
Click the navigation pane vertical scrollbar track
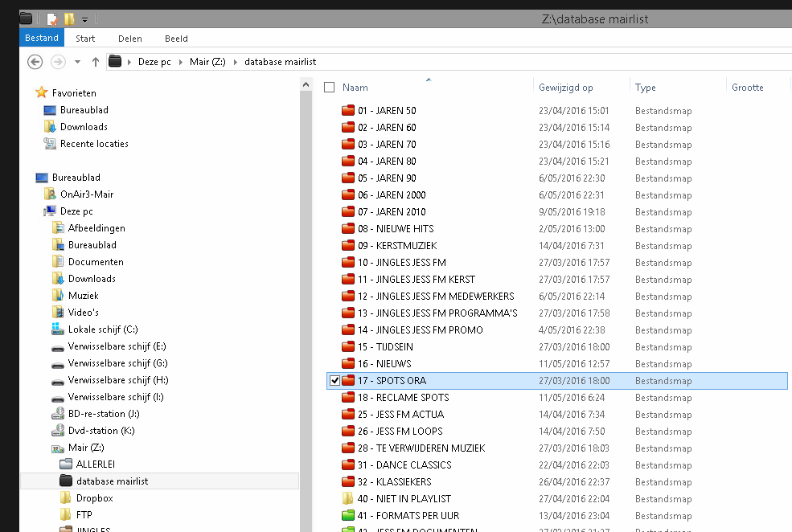pyautogui.click(x=306, y=310)
